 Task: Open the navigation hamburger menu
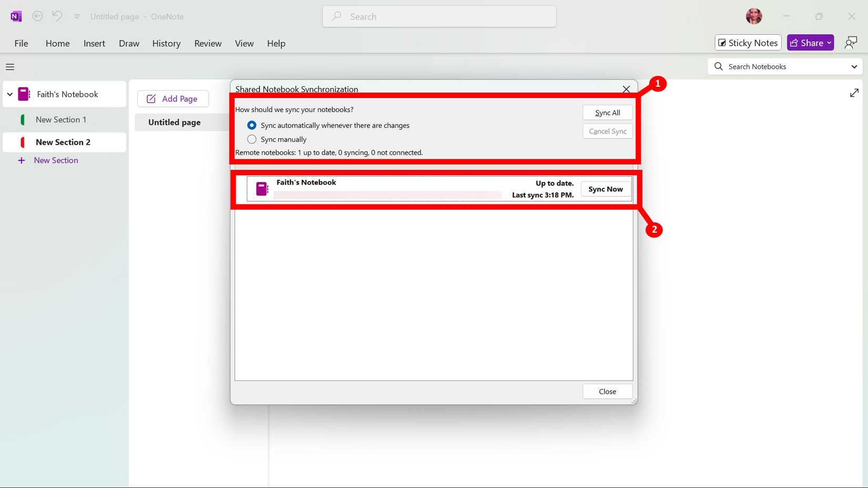click(x=9, y=67)
